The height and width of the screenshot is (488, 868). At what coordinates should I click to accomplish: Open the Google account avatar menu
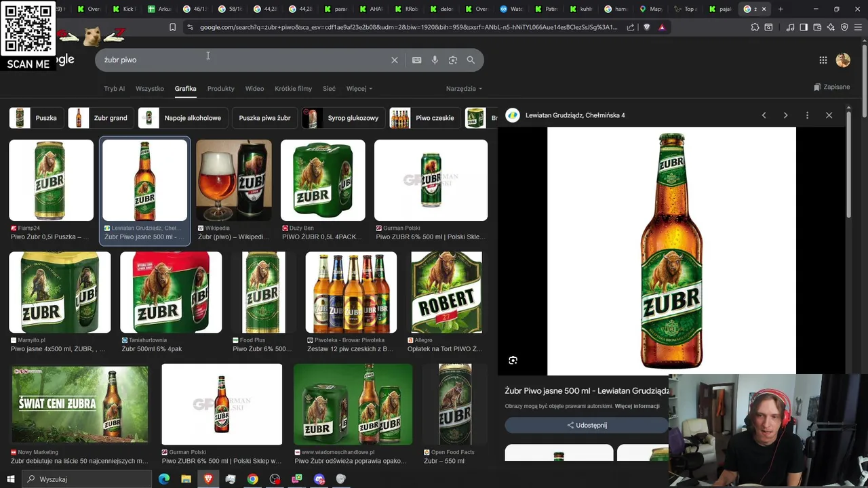click(843, 60)
